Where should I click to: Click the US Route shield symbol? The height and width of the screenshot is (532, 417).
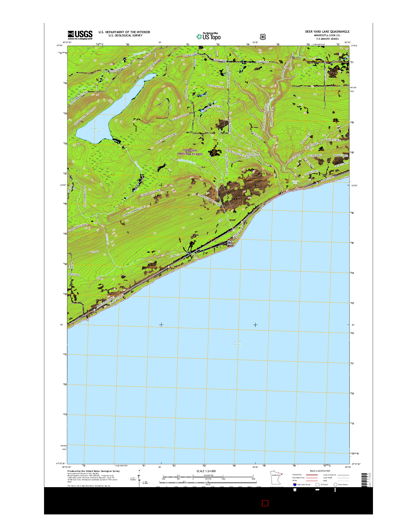click(317, 484)
